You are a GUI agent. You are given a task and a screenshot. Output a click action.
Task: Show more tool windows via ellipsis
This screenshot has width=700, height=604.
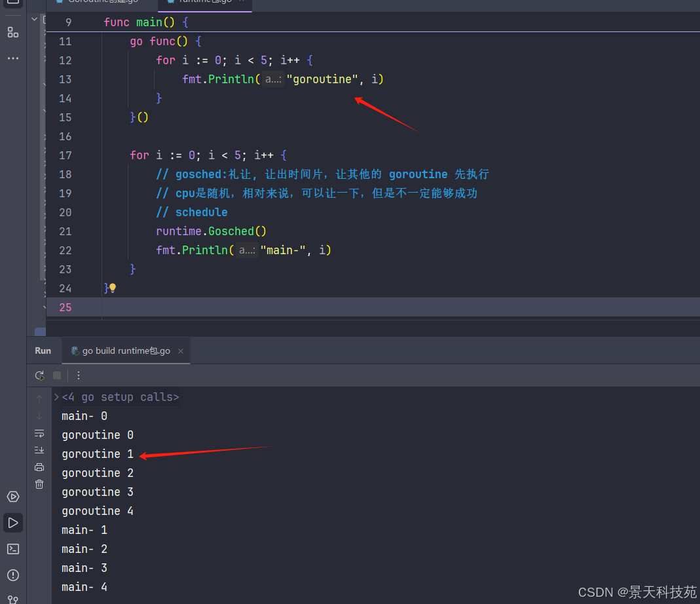pos(12,58)
